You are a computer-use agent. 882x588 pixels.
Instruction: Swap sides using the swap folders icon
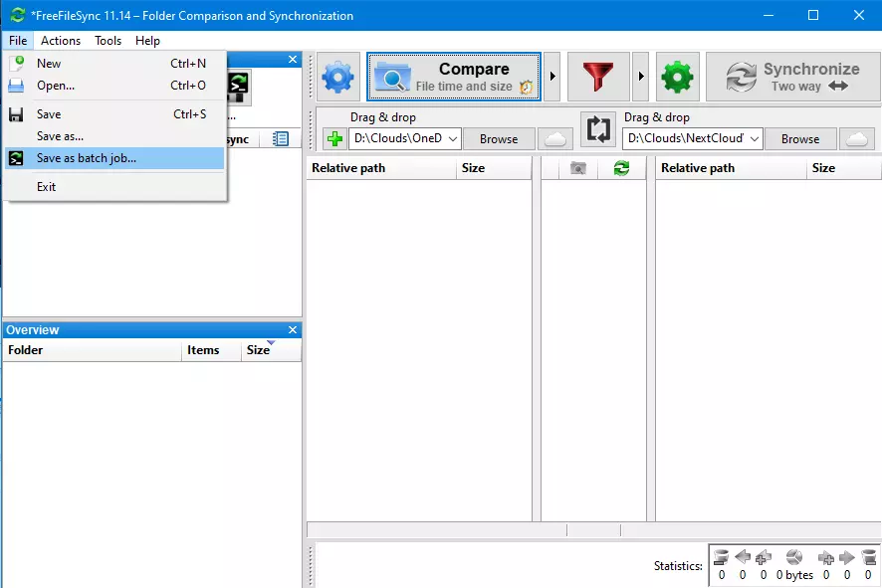[598, 129]
